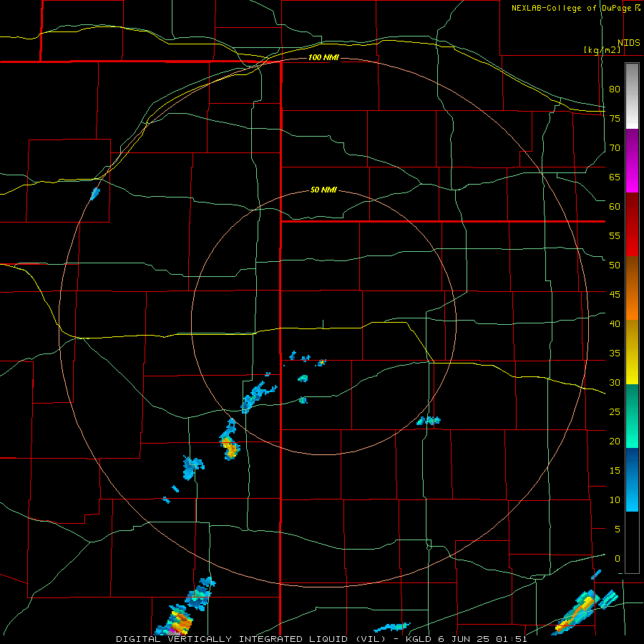Click the 45 value on color scale

(615, 295)
